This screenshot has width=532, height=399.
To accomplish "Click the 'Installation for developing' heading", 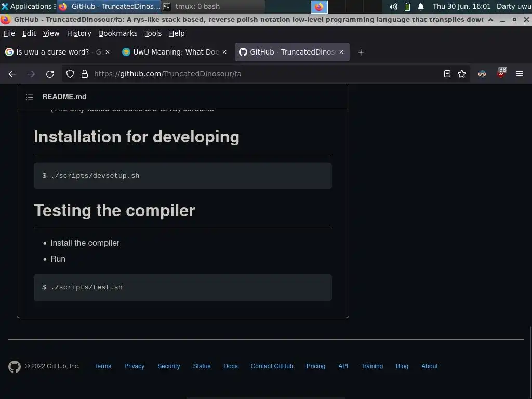I will [137, 137].
